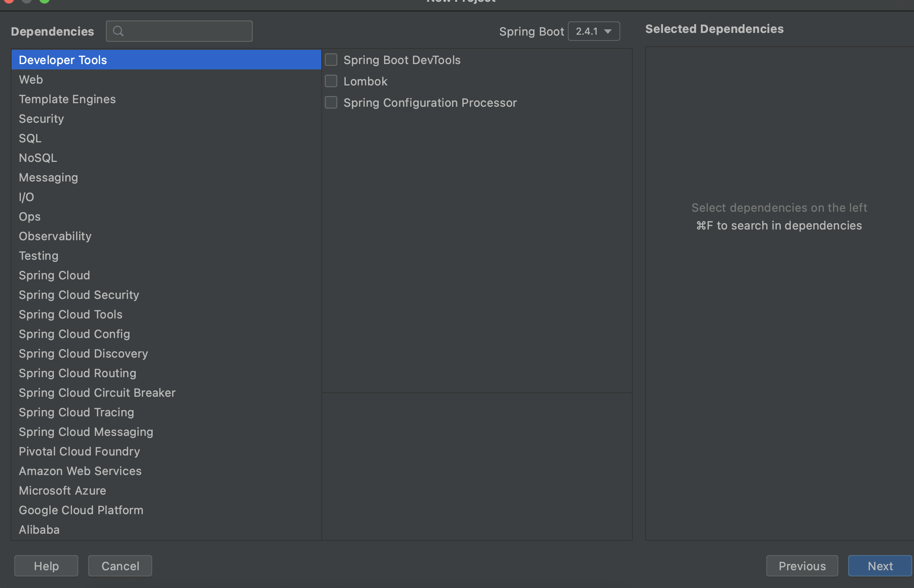Expand the Spring Cloud dependencies category

coord(53,274)
